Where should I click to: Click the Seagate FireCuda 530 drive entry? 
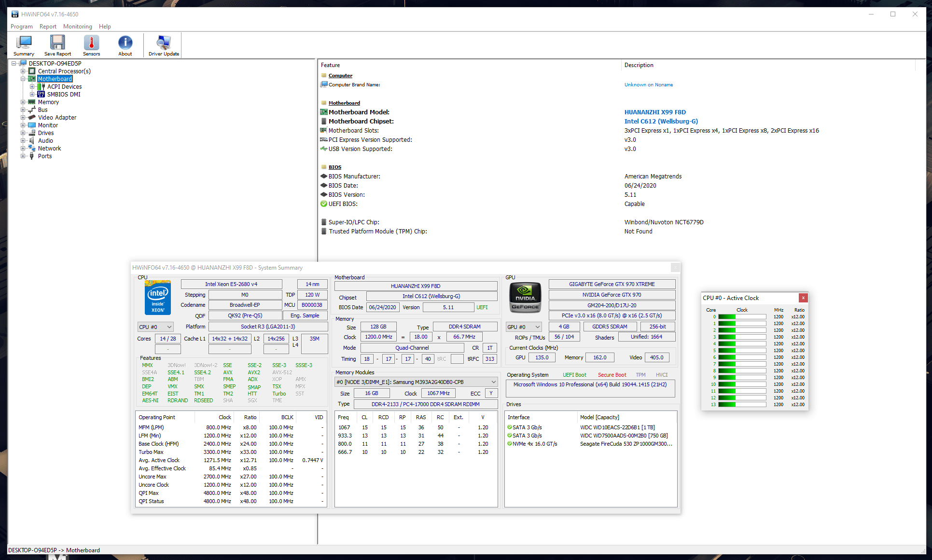(626, 444)
